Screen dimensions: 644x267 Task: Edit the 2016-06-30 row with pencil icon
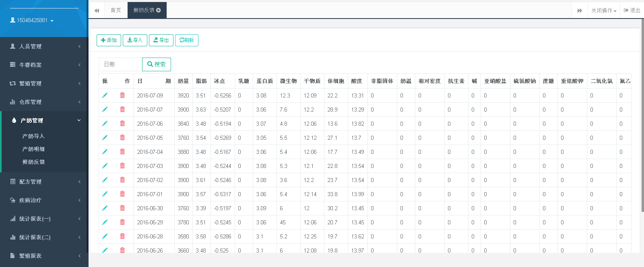(x=105, y=208)
